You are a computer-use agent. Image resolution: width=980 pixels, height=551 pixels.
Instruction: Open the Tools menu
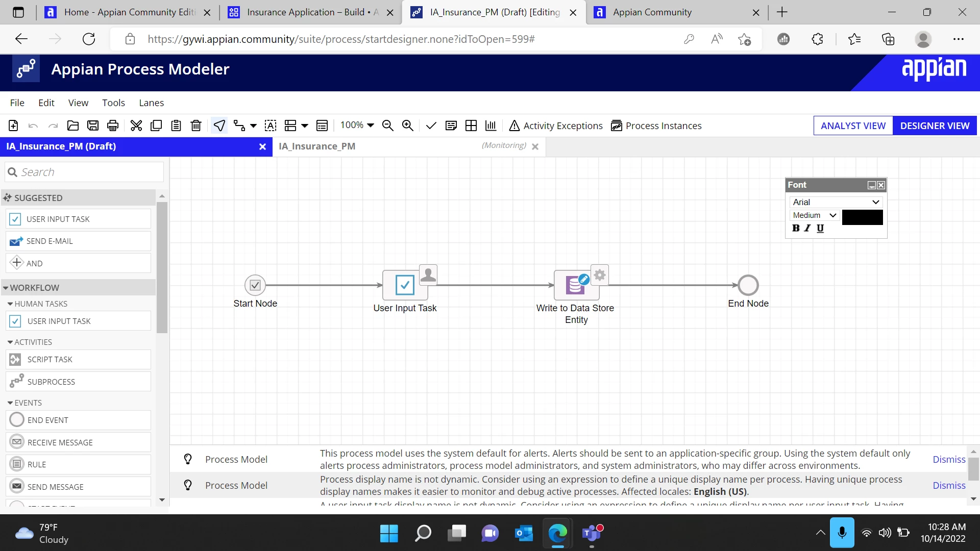(x=113, y=103)
